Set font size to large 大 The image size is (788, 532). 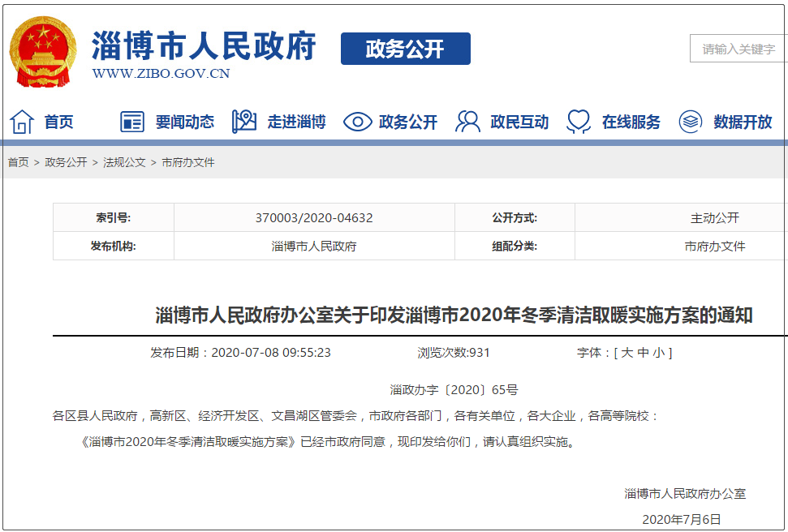(x=627, y=353)
